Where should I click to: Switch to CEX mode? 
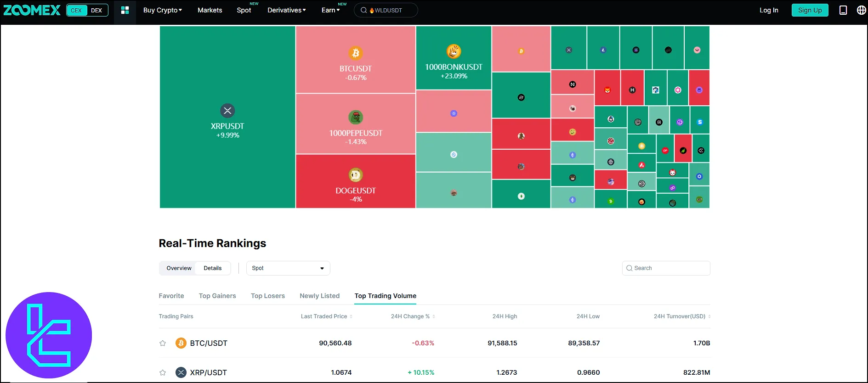(x=76, y=10)
